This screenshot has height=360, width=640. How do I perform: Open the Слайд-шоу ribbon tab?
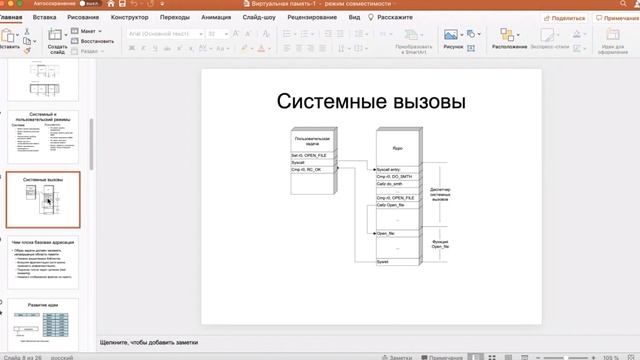coord(259,18)
